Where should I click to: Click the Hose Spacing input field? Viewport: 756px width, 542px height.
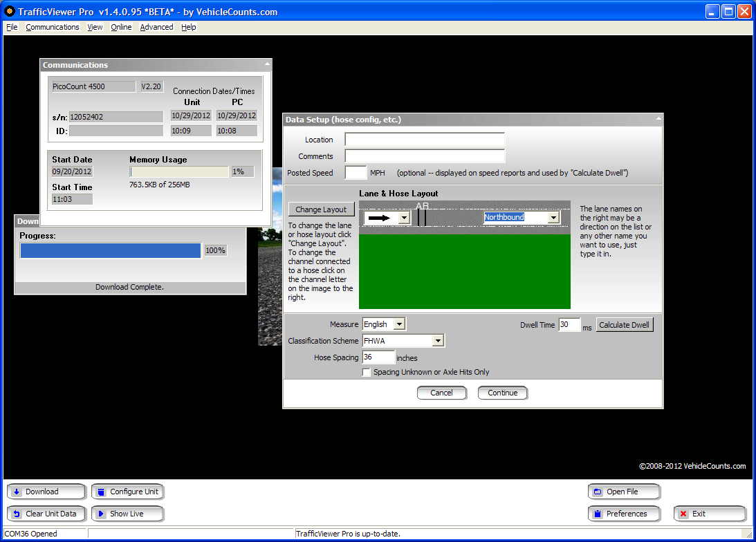click(378, 357)
